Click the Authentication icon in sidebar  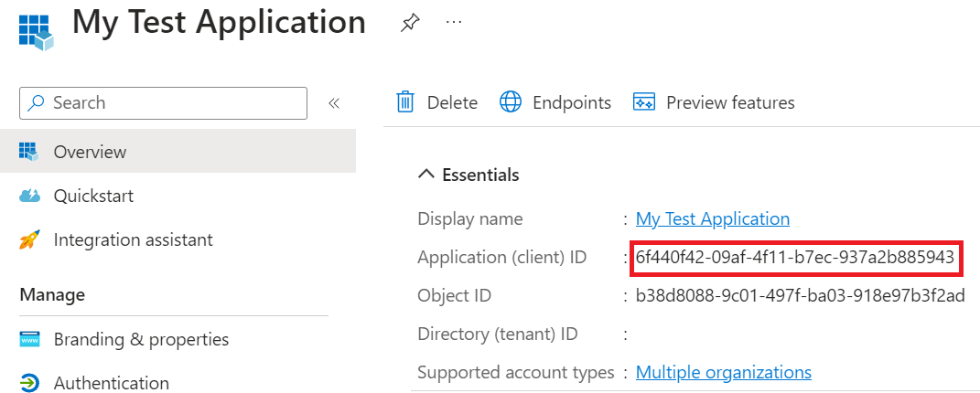click(x=29, y=383)
